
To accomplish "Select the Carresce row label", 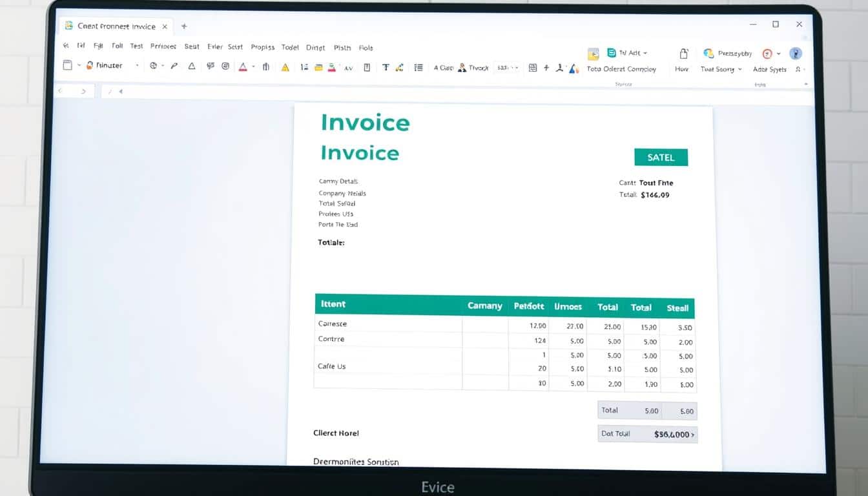I will coord(333,324).
